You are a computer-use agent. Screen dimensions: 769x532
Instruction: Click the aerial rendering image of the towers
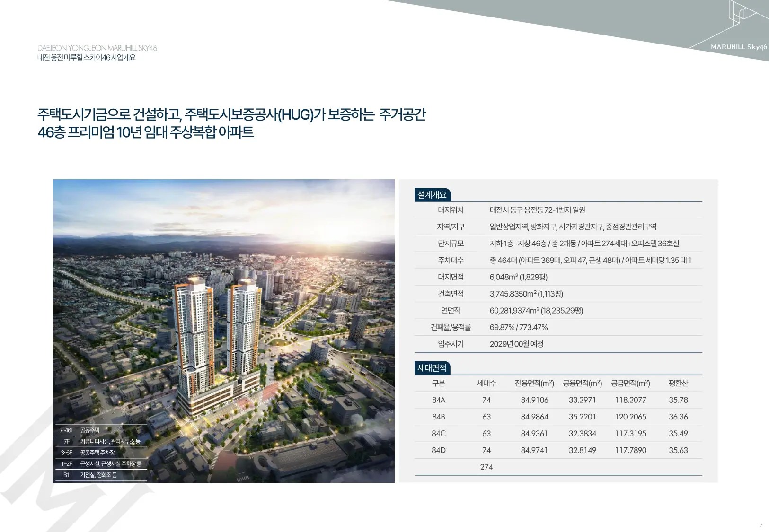pyautogui.click(x=224, y=331)
